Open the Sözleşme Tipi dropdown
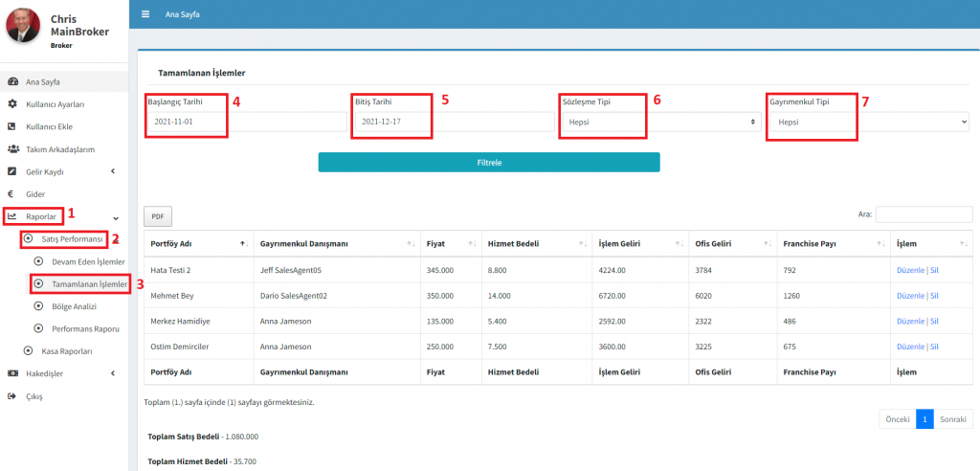This screenshot has height=471, width=980. click(x=660, y=122)
